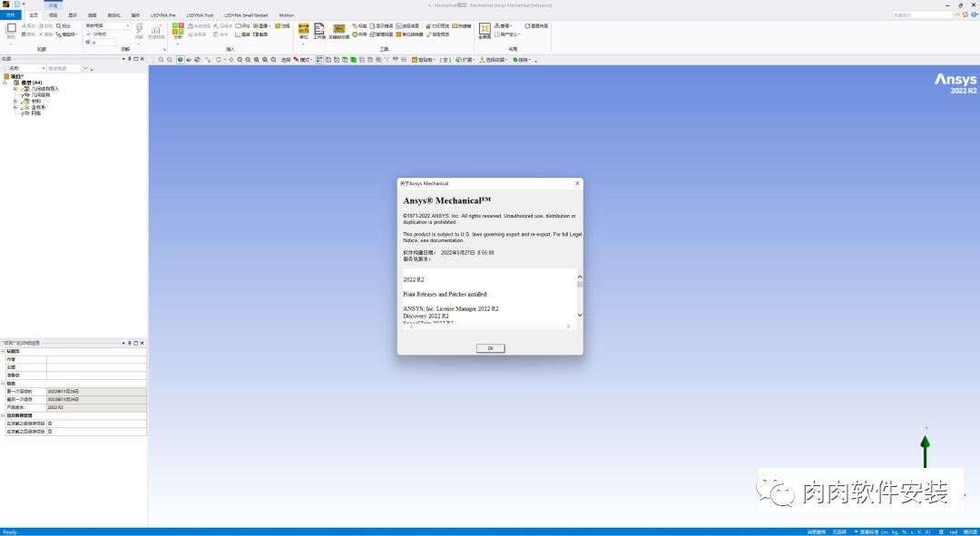Open the 管理 (Manage) layout dropdown

pyautogui.click(x=503, y=26)
